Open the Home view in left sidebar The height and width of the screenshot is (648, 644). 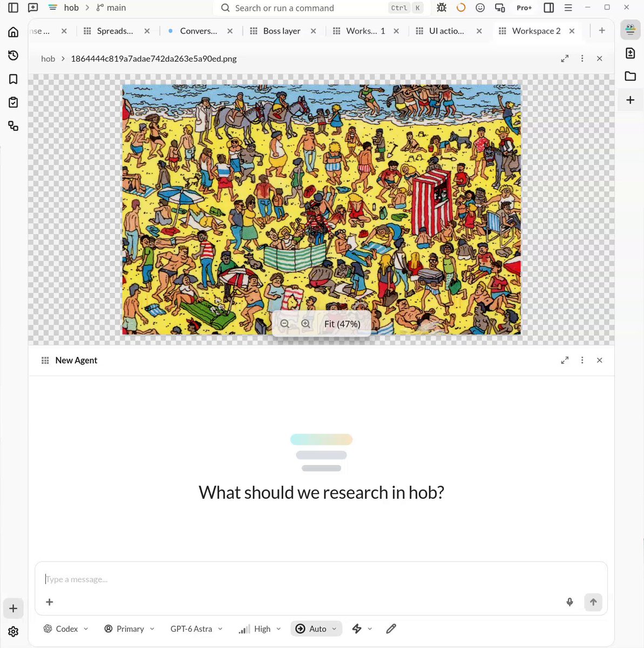tap(13, 32)
